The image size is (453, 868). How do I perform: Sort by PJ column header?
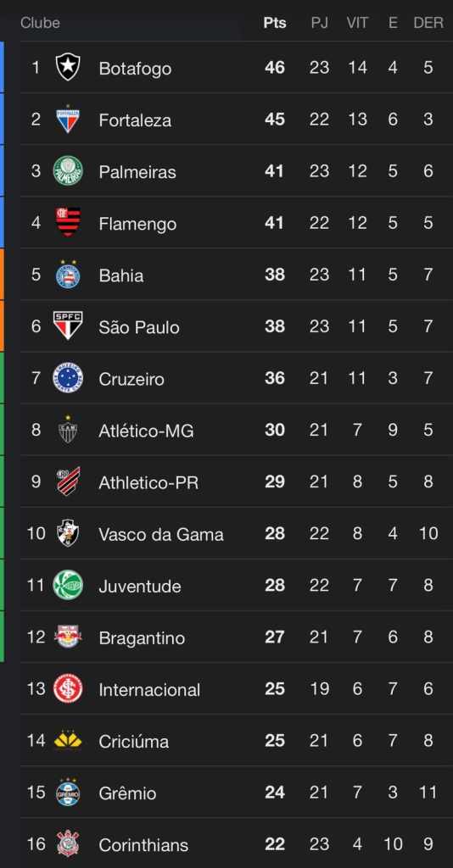click(320, 23)
